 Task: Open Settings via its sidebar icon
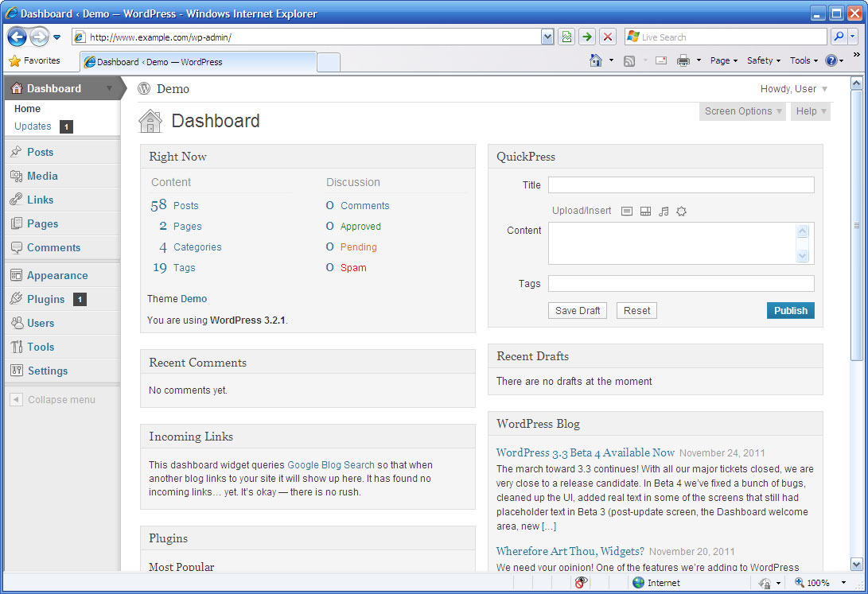(16, 370)
